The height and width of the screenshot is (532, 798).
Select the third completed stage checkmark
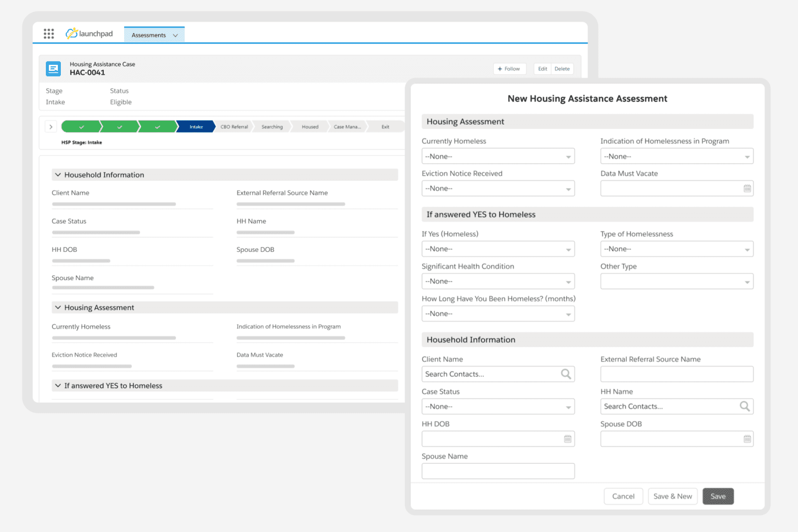point(158,127)
